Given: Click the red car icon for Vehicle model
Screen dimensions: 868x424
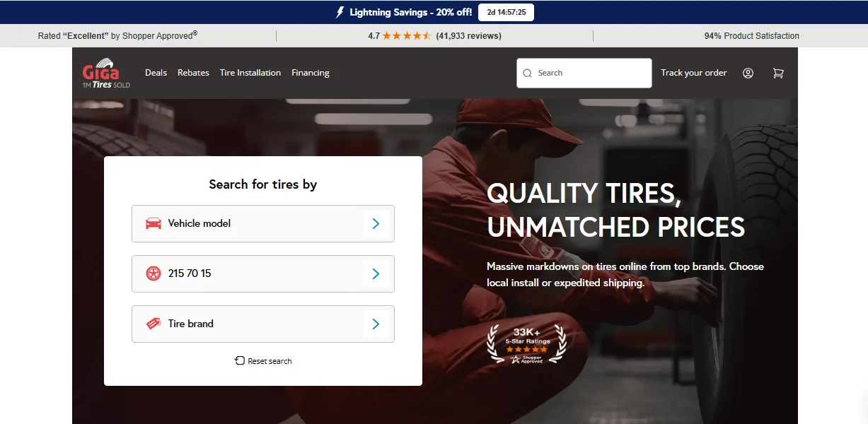Looking at the screenshot, I should [x=154, y=223].
